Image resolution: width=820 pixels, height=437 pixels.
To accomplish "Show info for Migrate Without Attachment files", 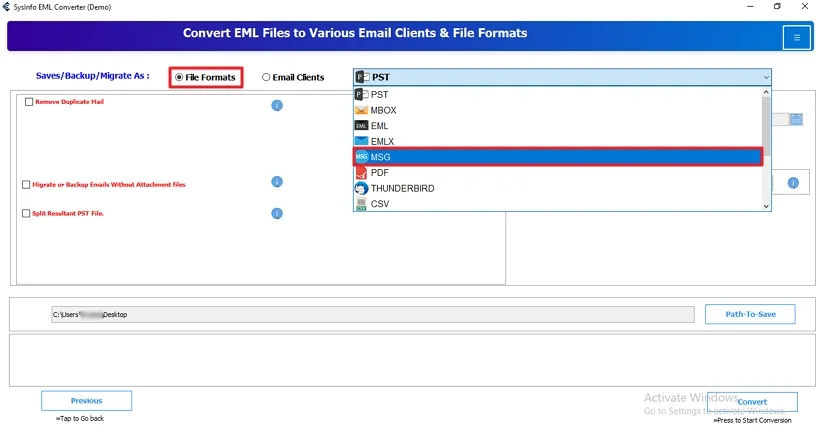I will click(277, 181).
